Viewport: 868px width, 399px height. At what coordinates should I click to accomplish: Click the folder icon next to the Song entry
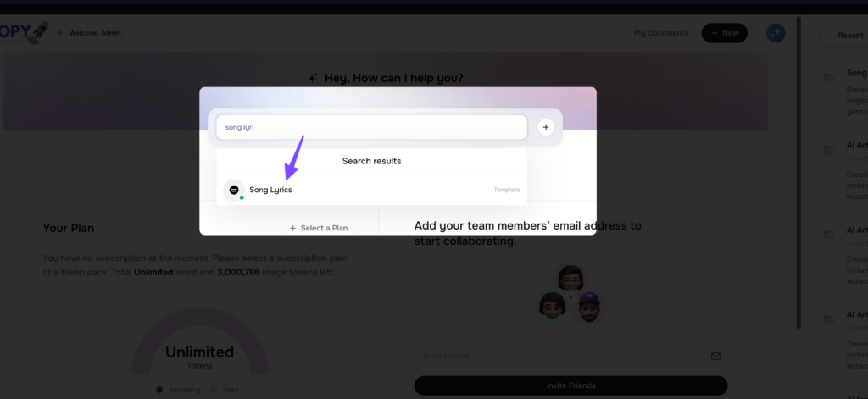point(828,78)
